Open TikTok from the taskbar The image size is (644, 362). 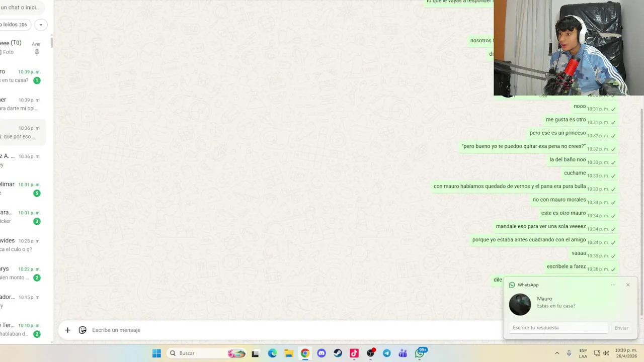[x=354, y=353]
